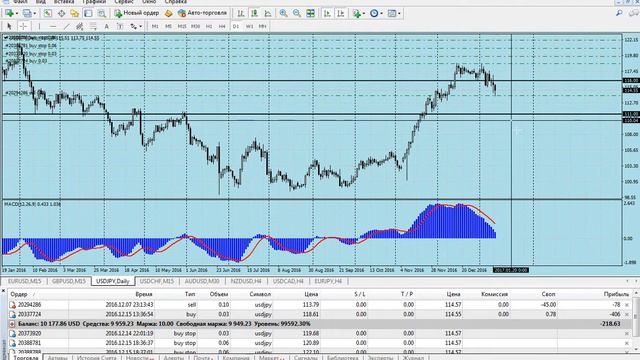
Task: Select the crosshair tool
Action: click(24, 26)
